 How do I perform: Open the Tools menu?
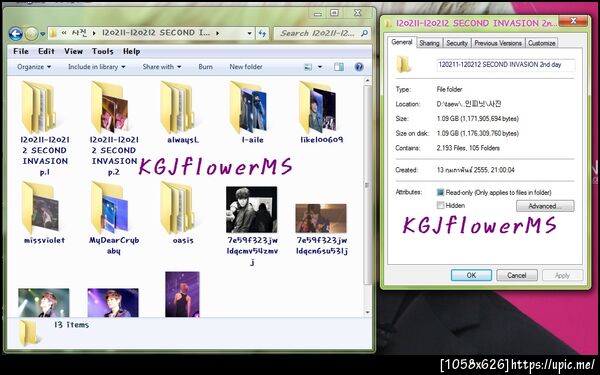tap(103, 51)
